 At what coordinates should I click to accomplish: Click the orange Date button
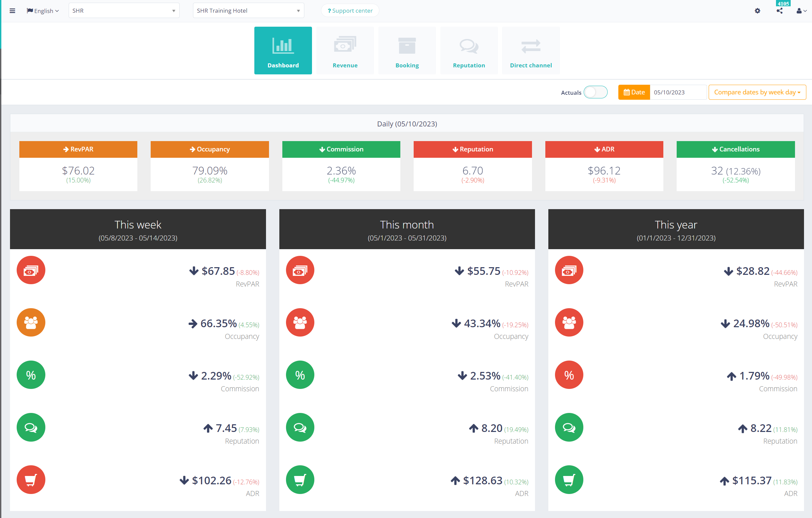point(634,92)
